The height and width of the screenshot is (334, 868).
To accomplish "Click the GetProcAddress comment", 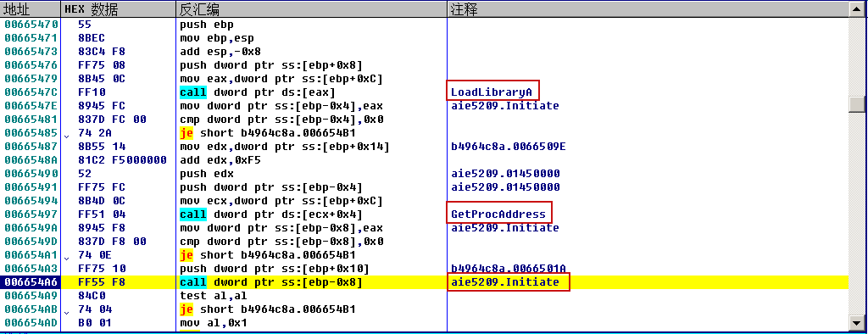I will point(499,214).
